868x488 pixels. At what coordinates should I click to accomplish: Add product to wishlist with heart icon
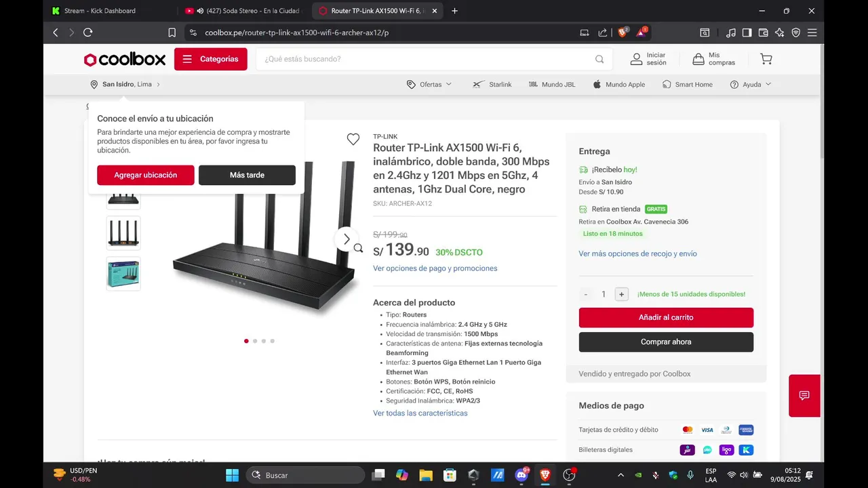click(x=353, y=139)
